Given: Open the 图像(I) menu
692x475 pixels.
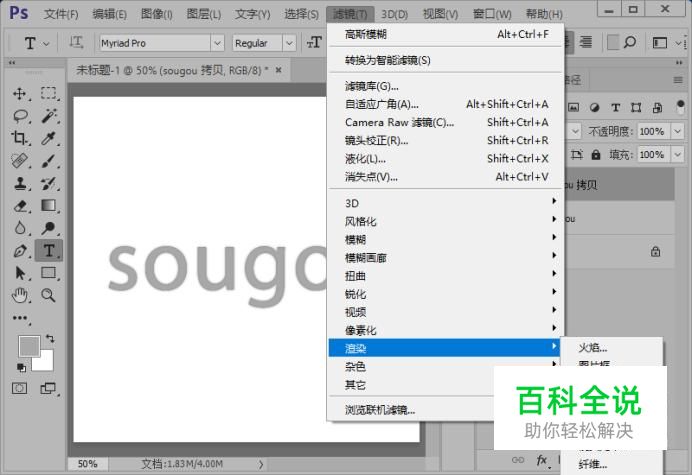Looking at the screenshot, I should pos(157,14).
